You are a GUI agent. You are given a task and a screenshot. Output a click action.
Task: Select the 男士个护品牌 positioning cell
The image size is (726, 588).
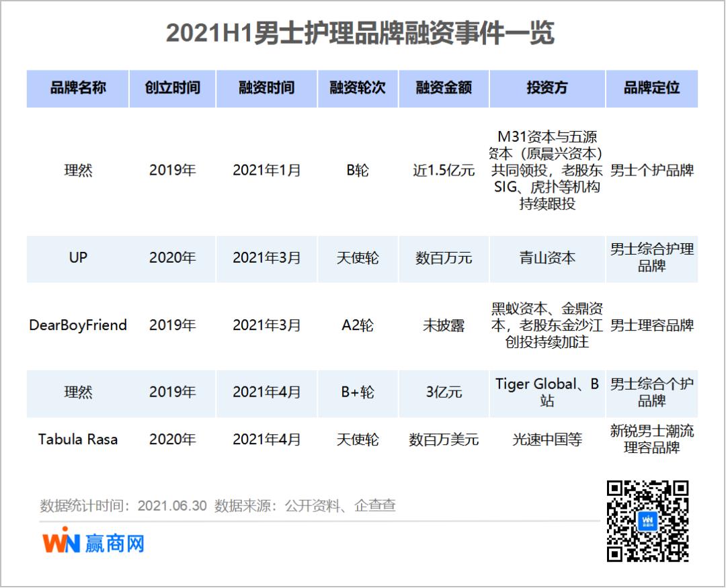[x=652, y=170]
